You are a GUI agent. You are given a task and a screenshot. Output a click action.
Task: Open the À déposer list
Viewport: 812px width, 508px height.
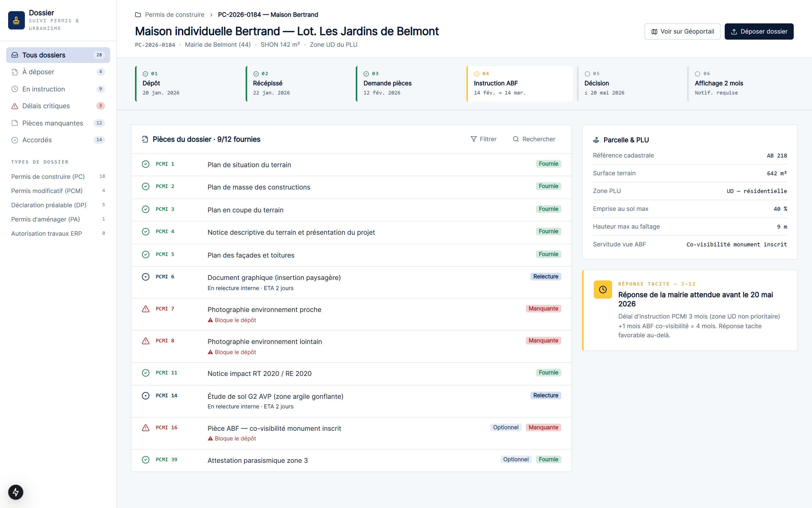tap(58, 72)
